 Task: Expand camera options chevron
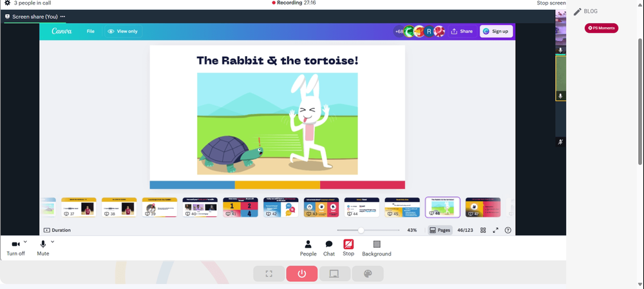pos(25,242)
